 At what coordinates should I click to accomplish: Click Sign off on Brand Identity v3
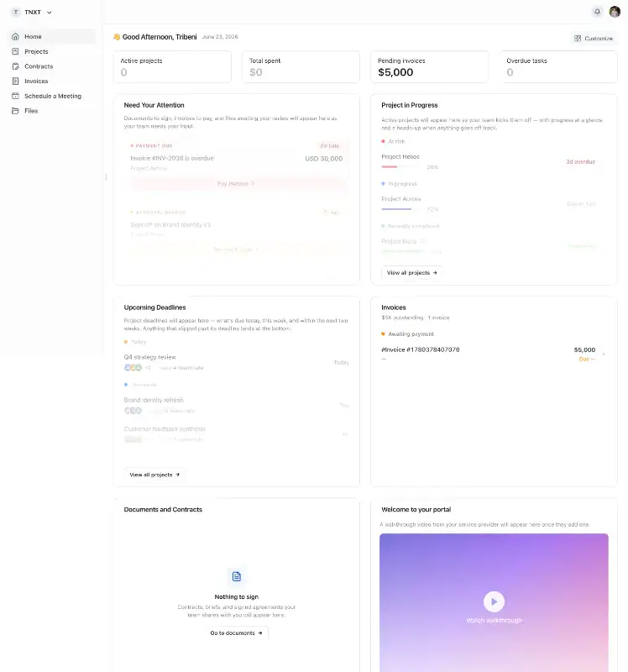(x=170, y=224)
